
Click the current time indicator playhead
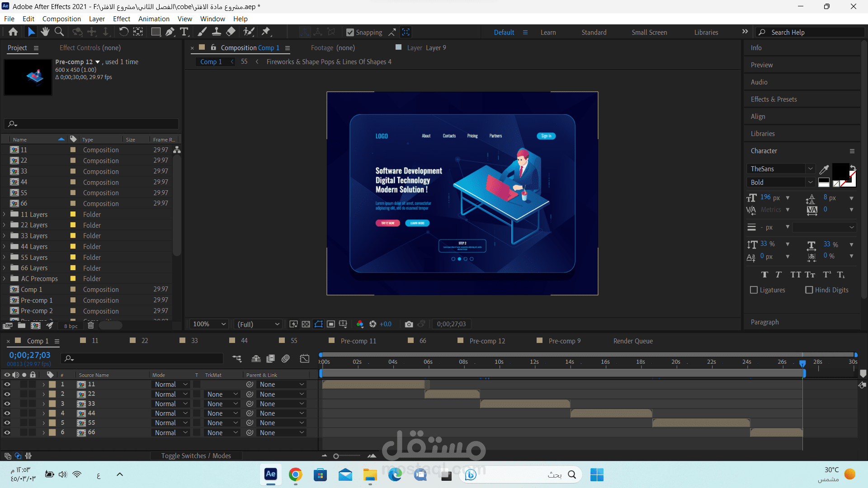[x=802, y=363]
